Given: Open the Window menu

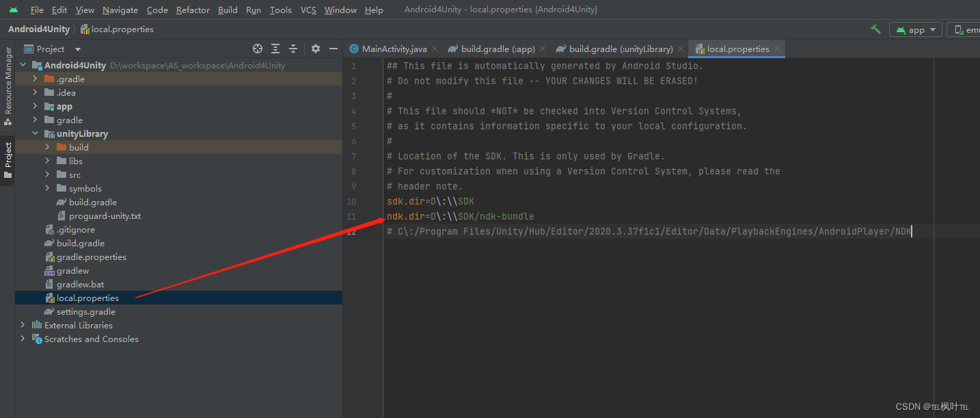Looking at the screenshot, I should pyautogui.click(x=340, y=10).
